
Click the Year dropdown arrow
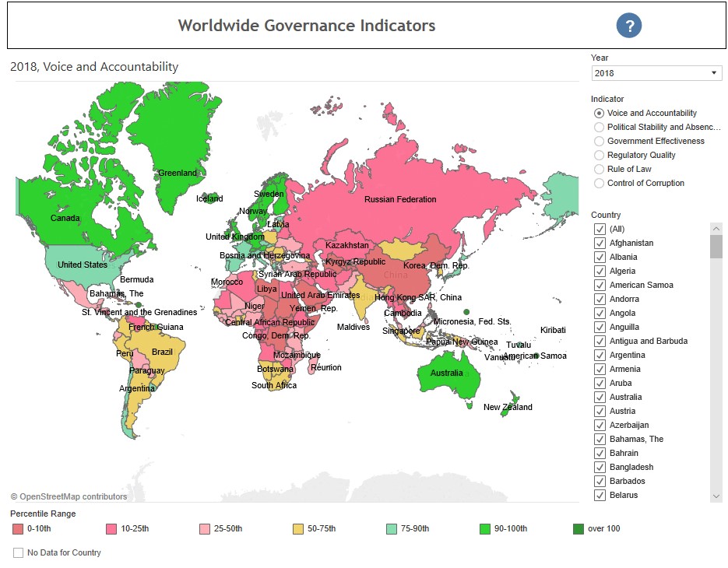click(714, 73)
